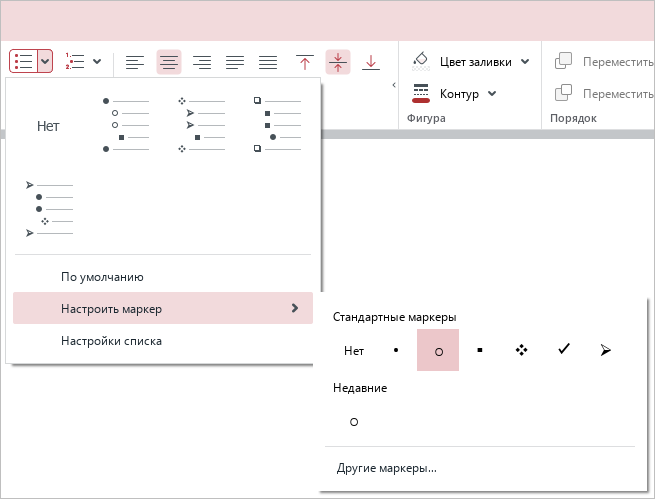Open the bulleted list dropdown arrow

[45, 61]
